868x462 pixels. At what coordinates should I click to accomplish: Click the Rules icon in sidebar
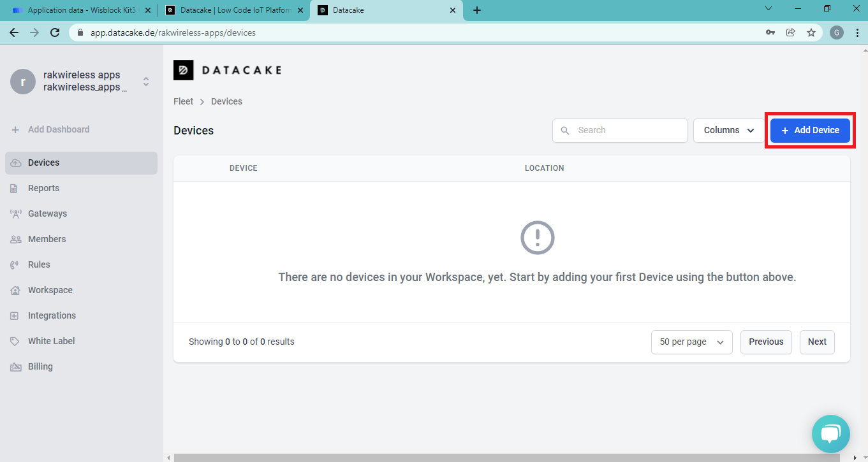pos(16,265)
